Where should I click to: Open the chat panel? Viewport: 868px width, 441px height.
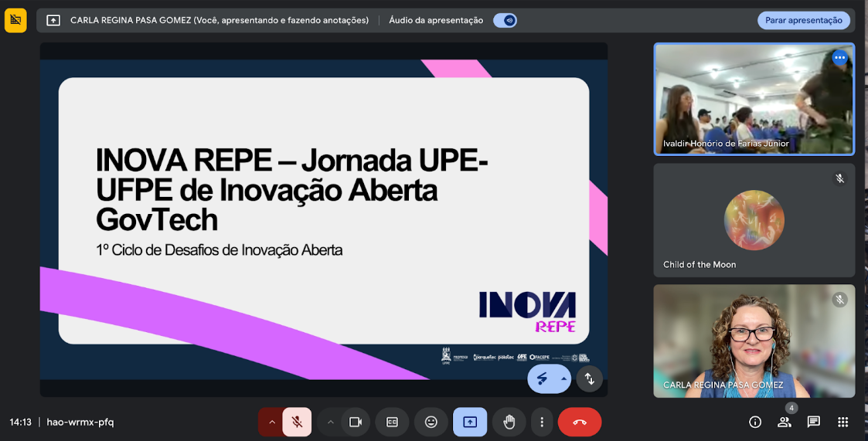point(814,422)
